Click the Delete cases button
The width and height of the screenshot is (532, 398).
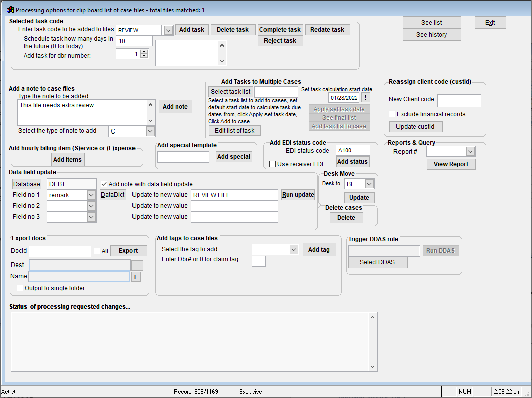[346, 218]
